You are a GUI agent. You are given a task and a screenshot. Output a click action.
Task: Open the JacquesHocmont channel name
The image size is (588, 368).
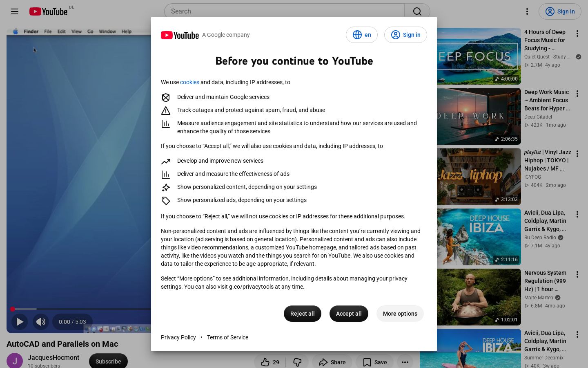pos(53,357)
